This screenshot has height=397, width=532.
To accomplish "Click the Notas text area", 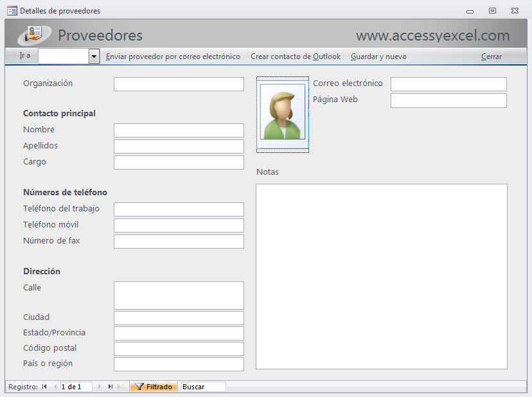I will point(382,276).
